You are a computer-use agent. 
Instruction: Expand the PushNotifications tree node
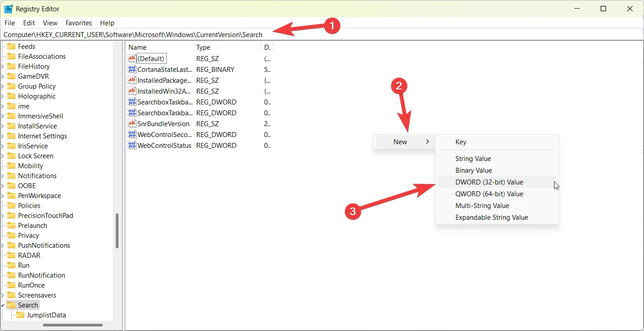tap(3, 245)
